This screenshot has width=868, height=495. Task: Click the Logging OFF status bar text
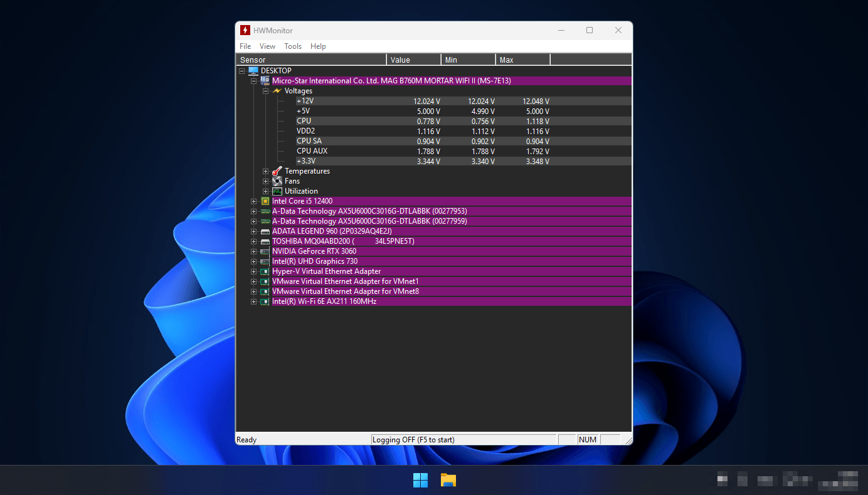pos(413,440)
